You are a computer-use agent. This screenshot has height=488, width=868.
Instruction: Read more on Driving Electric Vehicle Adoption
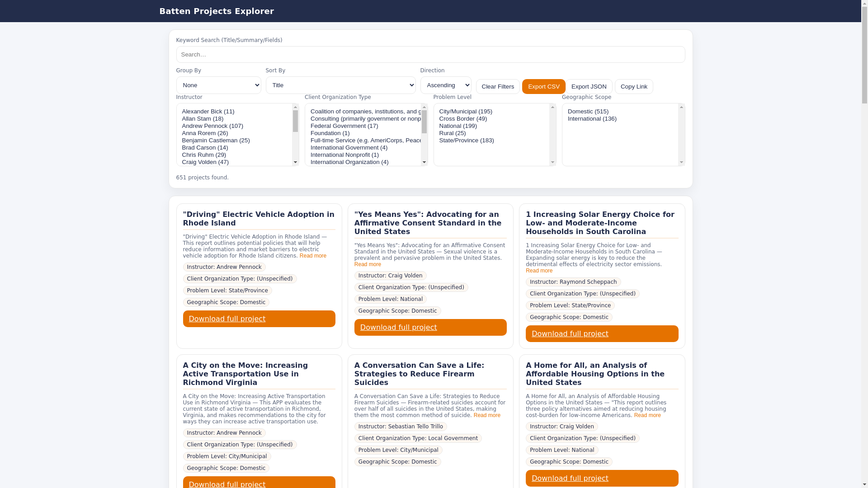[x=313, y=256]
